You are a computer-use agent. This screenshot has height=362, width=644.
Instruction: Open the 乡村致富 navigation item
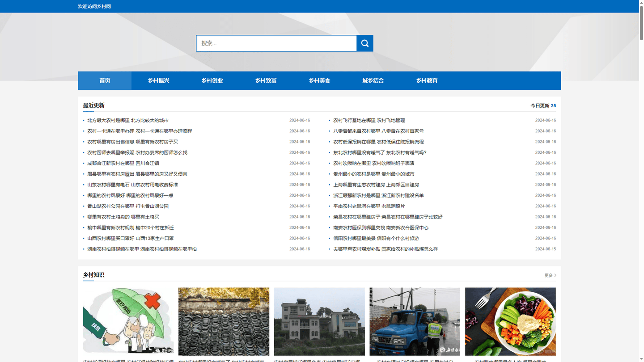tap(266, 81)
